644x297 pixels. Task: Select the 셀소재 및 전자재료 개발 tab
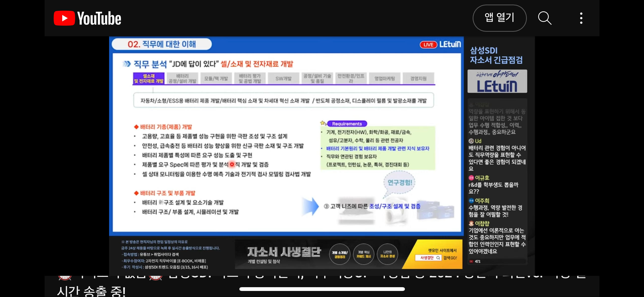pos(149,79)
